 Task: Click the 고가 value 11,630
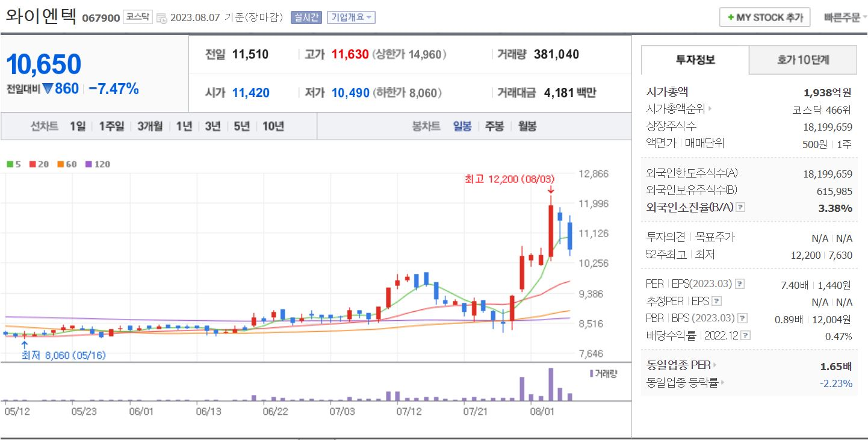click(x=350, y=55)
